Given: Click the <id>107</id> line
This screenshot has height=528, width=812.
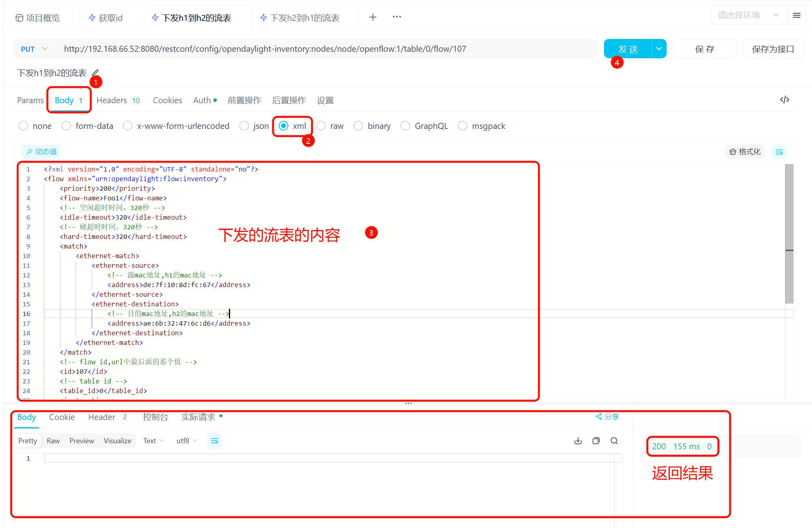Looking at the screenshot, I should [84, 371].
